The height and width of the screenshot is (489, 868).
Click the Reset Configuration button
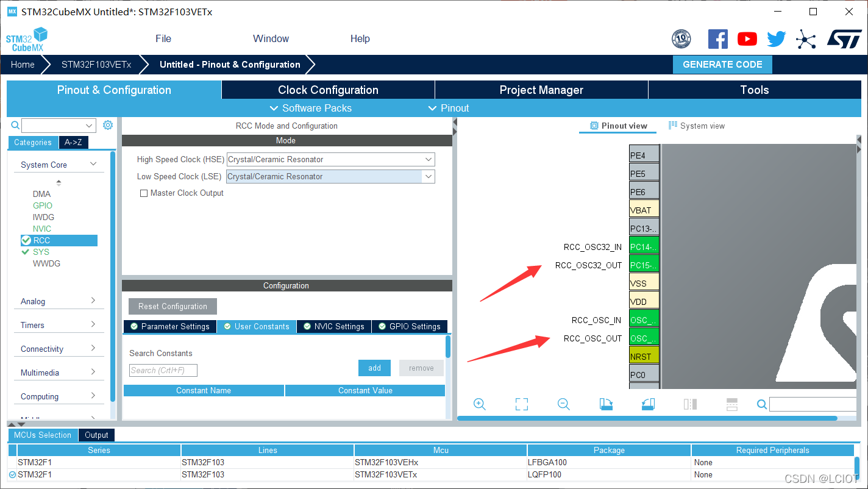pos(173,306)
